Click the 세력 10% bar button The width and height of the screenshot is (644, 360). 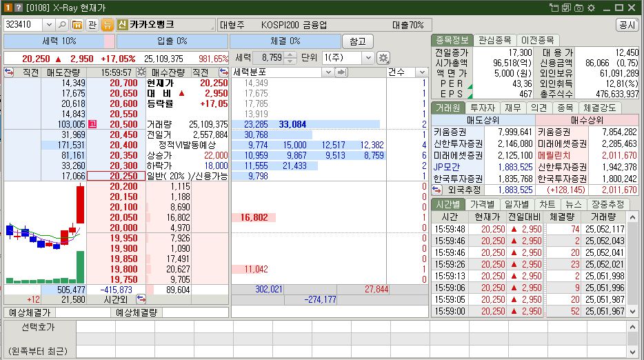59,41
